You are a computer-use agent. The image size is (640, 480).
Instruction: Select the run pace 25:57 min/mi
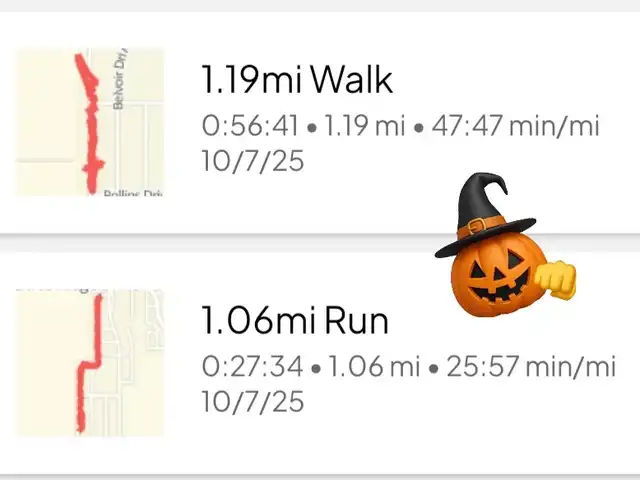(x=528, y=367)
